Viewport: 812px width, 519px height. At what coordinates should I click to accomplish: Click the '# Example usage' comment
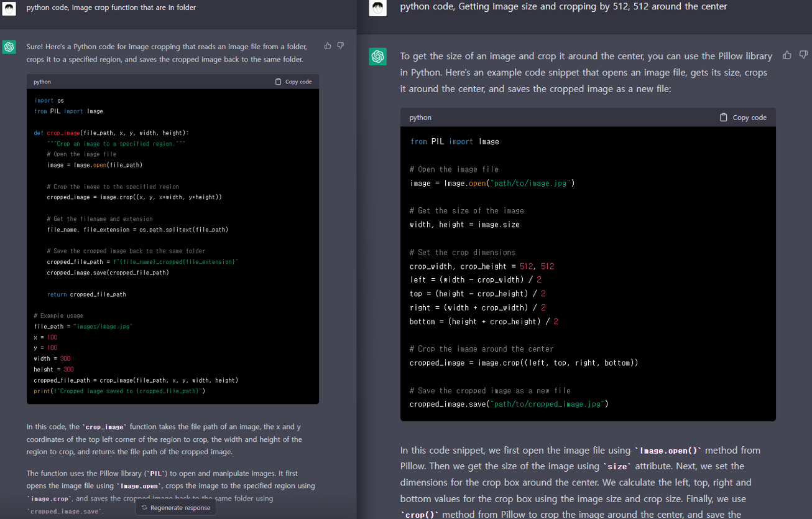coord(58,316)
